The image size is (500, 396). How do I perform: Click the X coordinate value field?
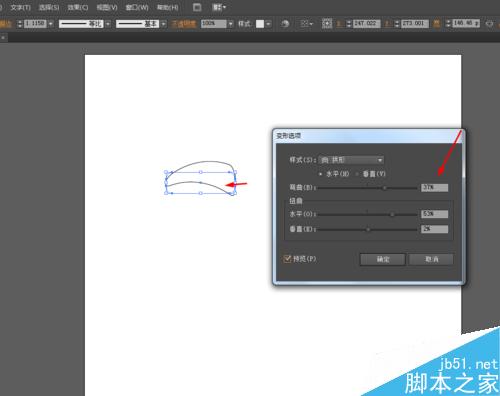(366, 24)
